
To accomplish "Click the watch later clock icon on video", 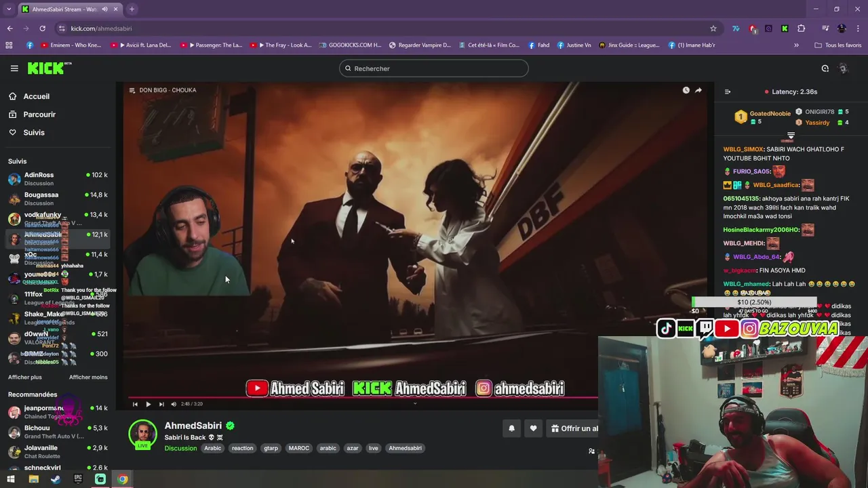I will point(686,90).
